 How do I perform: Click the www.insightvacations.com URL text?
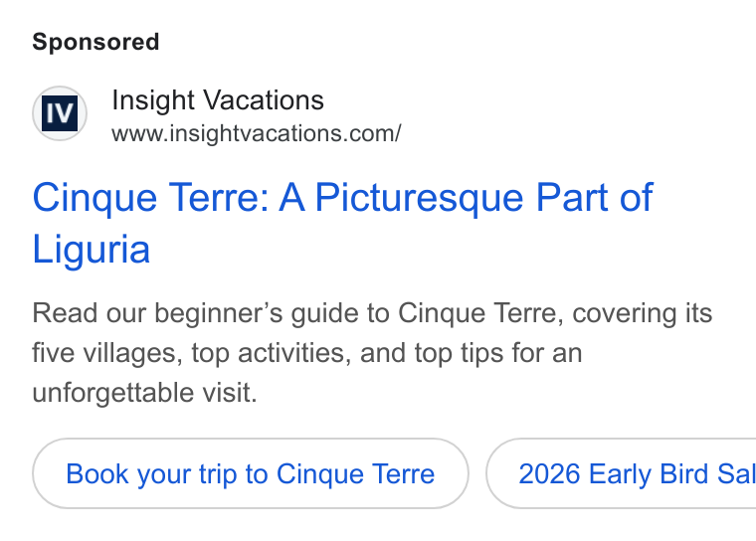[x=256, y=133]
